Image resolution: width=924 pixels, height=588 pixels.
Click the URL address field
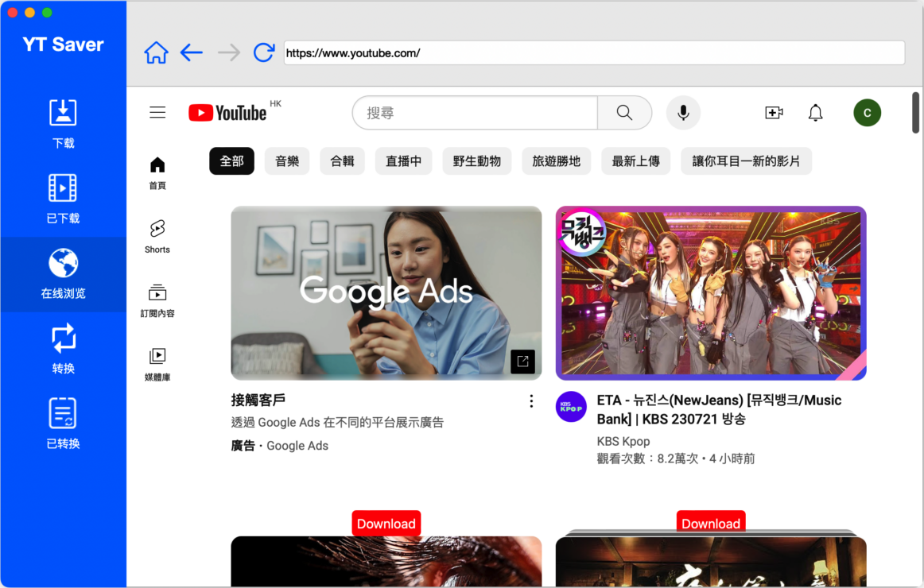coord(594,53)
